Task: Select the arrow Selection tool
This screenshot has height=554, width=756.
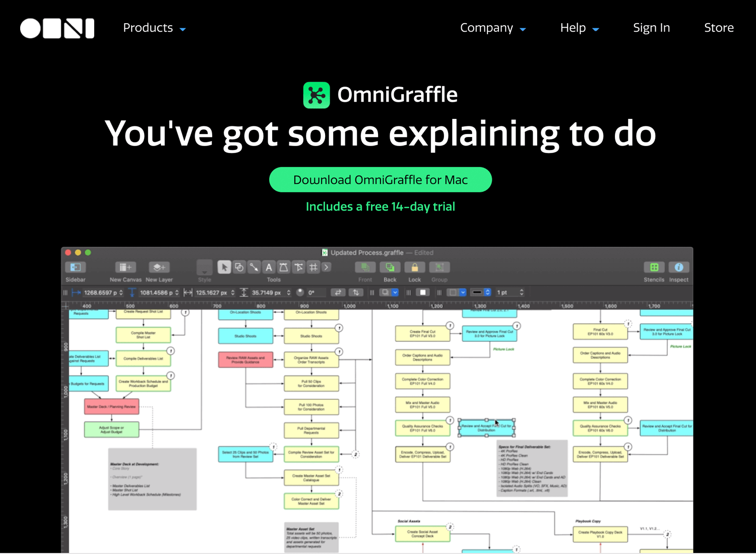Action: (x=224, y=267)
